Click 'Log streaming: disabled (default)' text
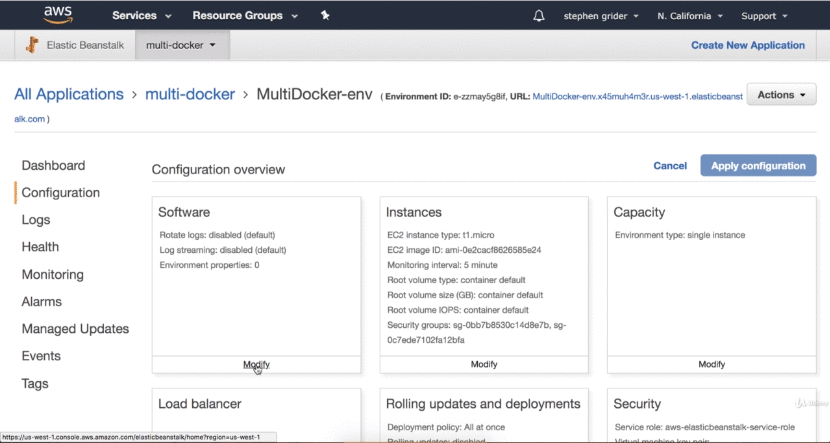 click(222, 249)
